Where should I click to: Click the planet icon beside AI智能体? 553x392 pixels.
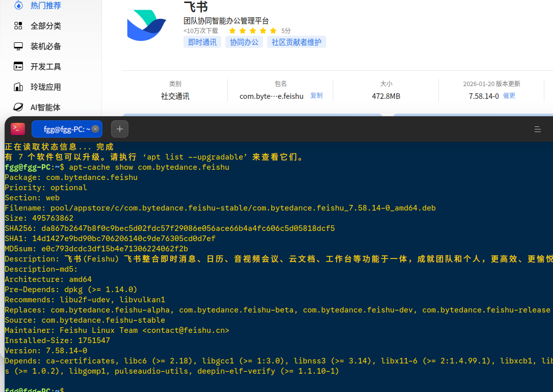click(x=18, y=107)
